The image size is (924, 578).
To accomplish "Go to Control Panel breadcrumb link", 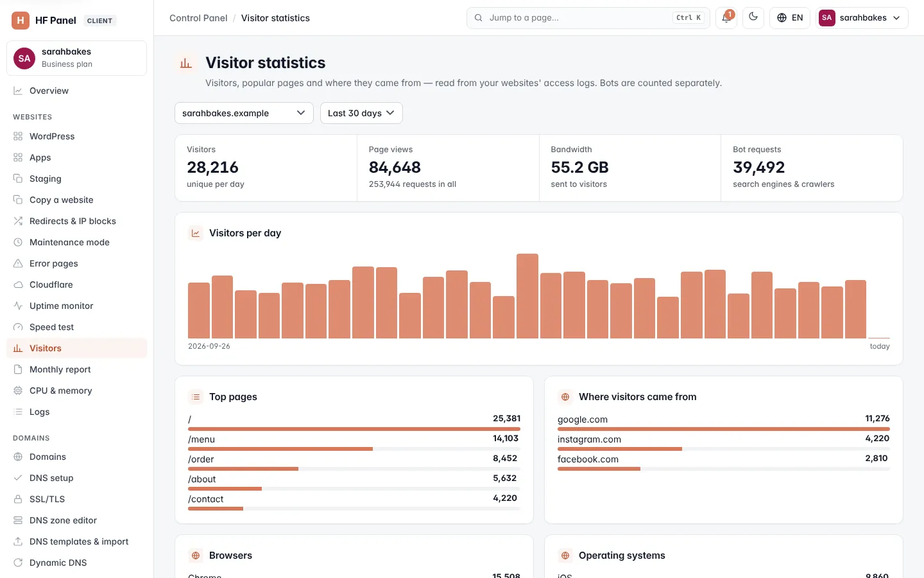I will 198,18.
